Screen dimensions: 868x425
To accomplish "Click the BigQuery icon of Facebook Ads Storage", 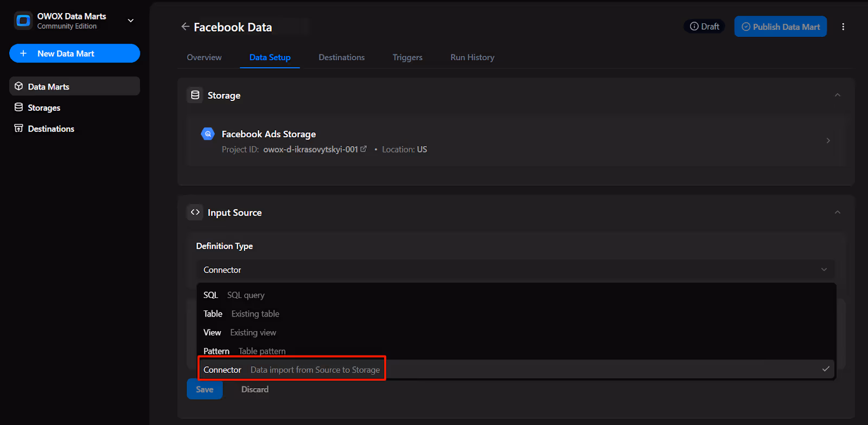I will pyautogui.click(x=208, y=134).
